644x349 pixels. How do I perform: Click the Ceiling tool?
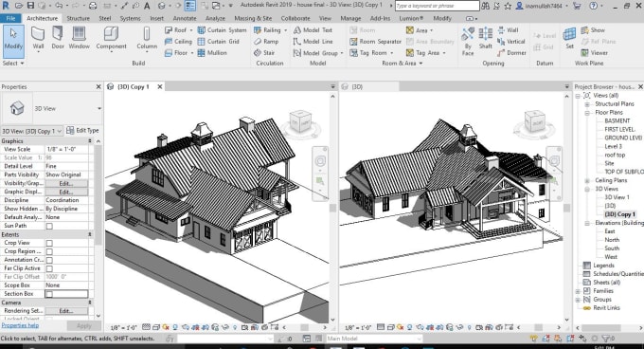(x=178, y=42)
